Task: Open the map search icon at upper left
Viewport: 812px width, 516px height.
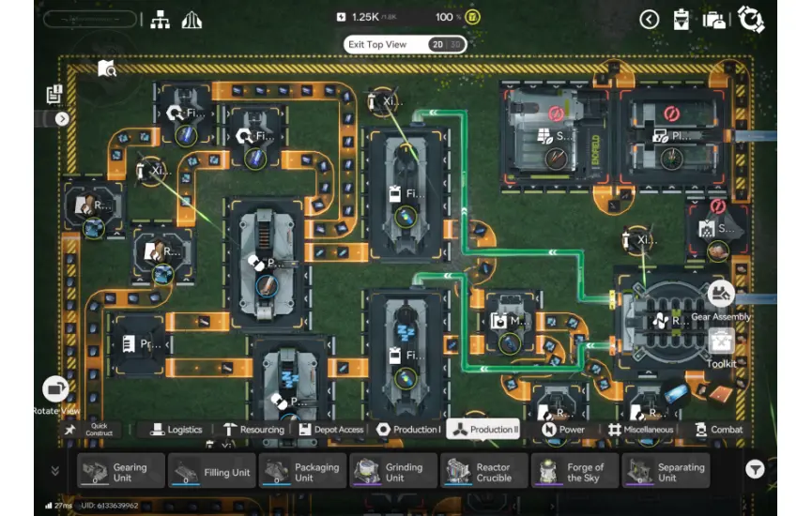Action: point(107,68)
